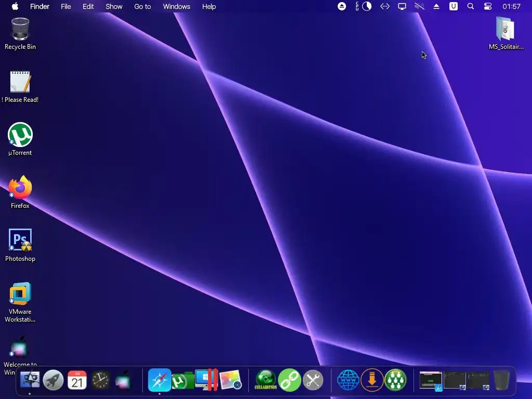
Task: Open the wrench and screwdriver tools icon
Action: pos(313,380)
